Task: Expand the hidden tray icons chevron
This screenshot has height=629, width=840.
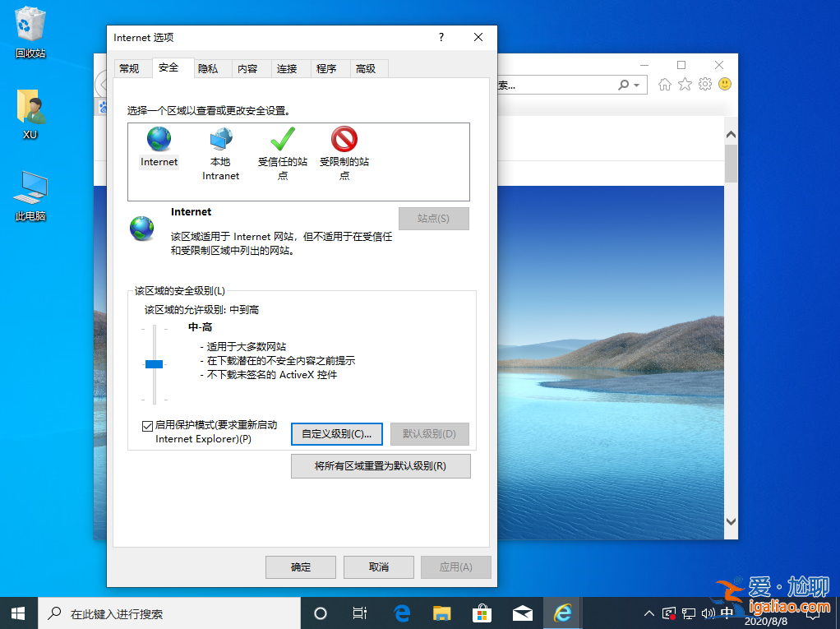Action: 648,613
